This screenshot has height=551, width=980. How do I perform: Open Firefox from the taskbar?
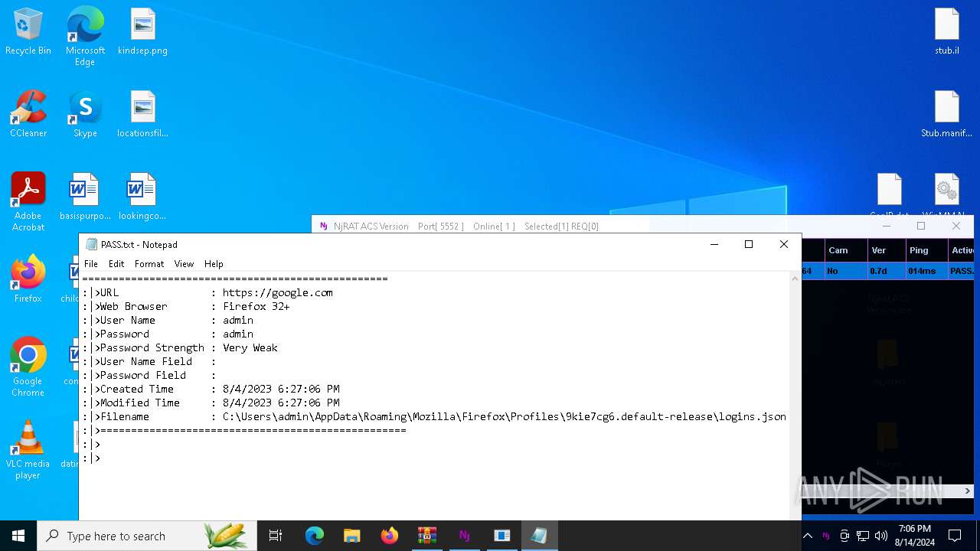coord(390,536)
